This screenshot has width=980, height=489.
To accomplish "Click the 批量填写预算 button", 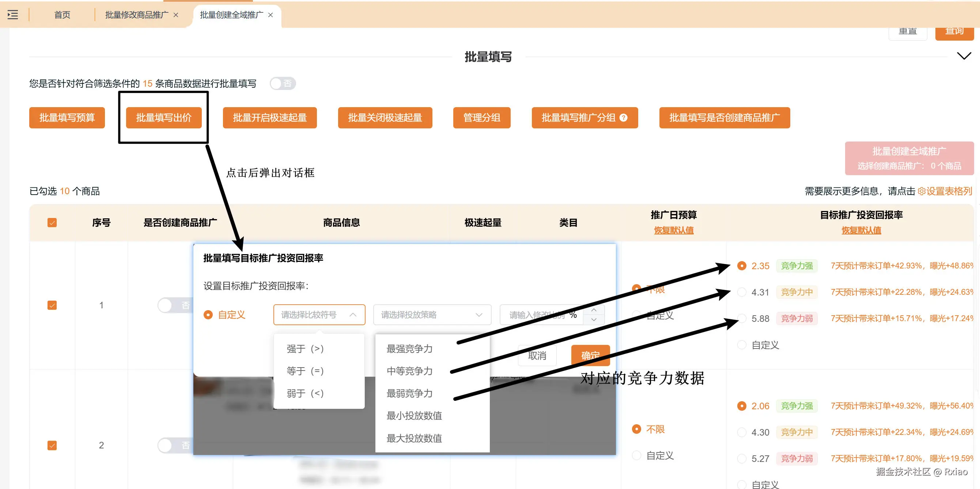I will tap(67, 118).
